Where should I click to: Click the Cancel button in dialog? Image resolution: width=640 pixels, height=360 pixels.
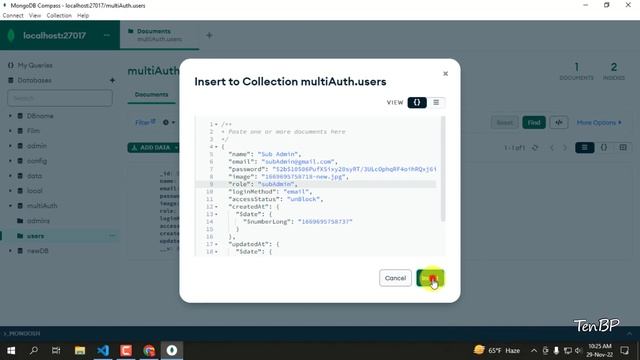click(x=395, y=278)
